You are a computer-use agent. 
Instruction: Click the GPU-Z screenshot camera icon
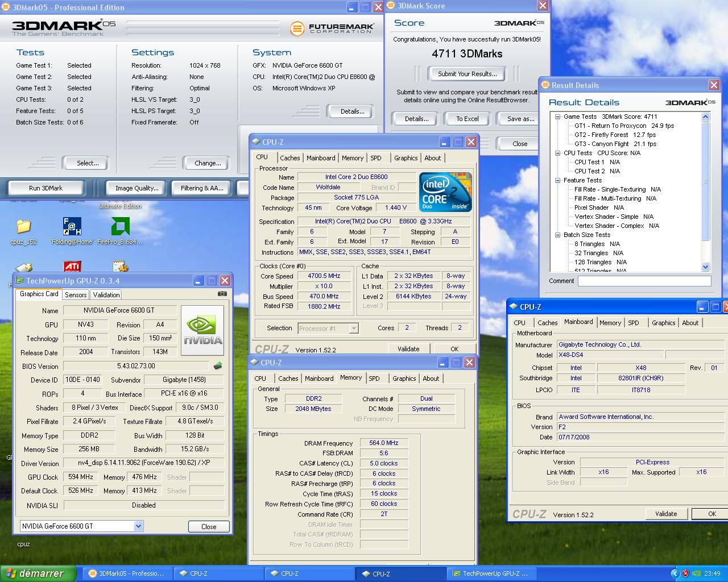coord(222,294)
